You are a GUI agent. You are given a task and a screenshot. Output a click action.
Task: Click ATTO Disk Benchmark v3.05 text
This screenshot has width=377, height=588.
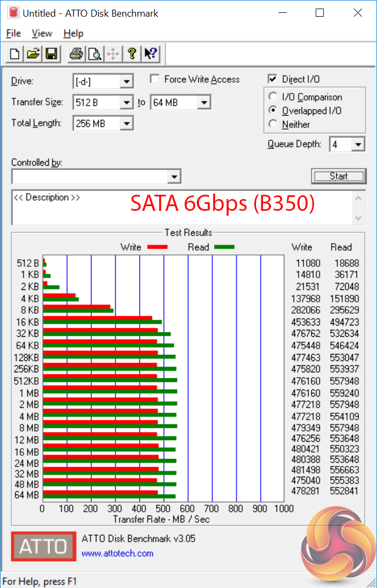pos(138,539)
